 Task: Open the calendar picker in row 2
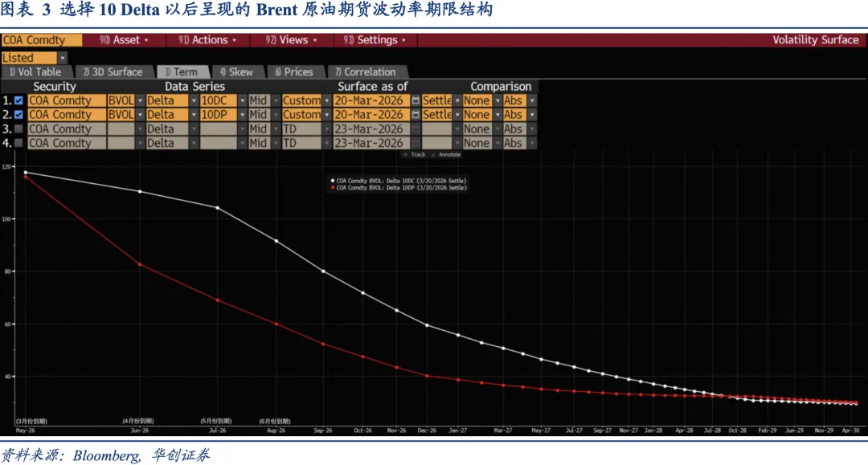[x=416, y=115]
